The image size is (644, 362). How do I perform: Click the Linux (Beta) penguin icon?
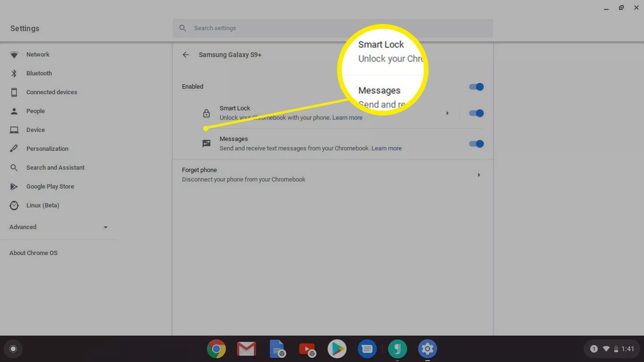click(14, 206)
